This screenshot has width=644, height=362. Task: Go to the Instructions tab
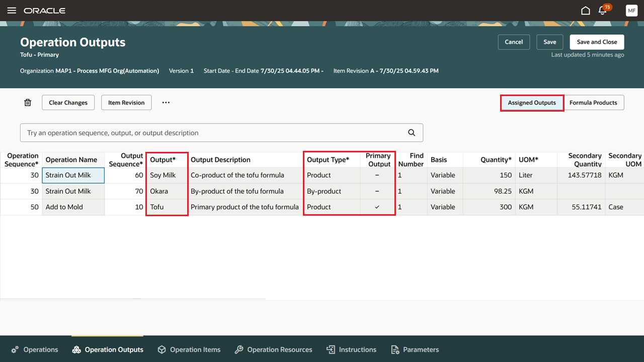tap(351, 349)
